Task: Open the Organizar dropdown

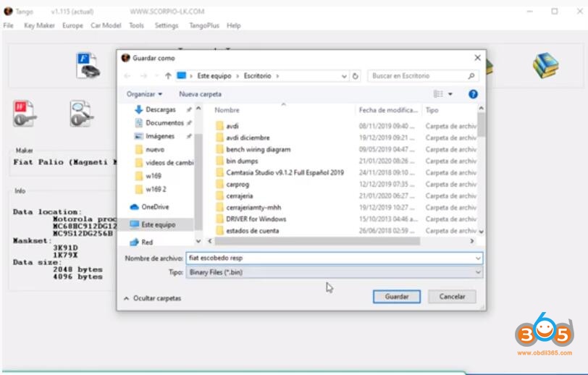Action: (x=144, y=94)
